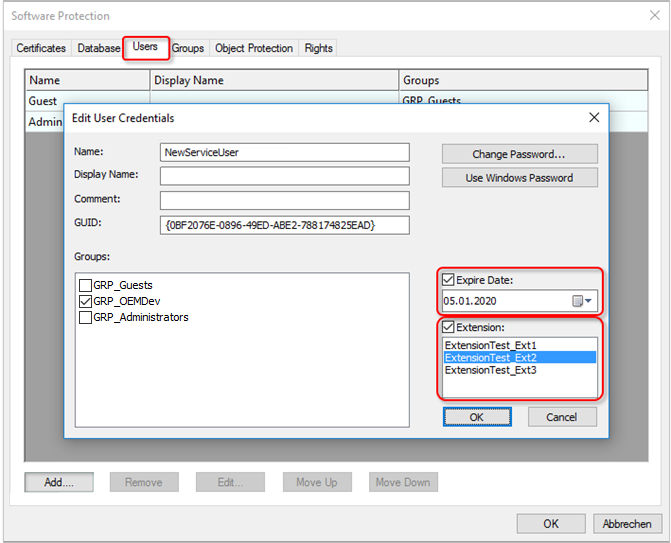Click OK in Software Protection window
Screen dimensions: 671x543
coord(551,524)
